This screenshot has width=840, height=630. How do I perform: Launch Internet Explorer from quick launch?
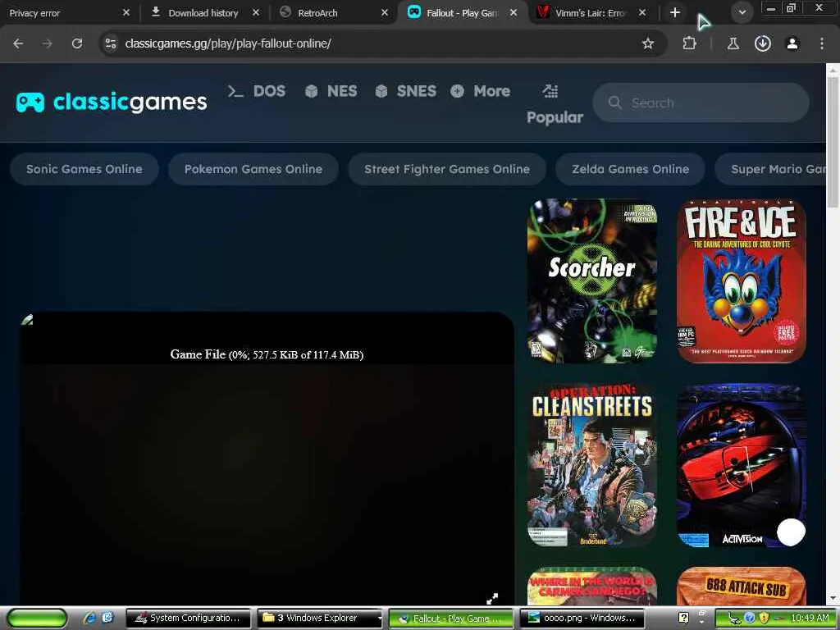pyautogui.click(x=89, y=619)
